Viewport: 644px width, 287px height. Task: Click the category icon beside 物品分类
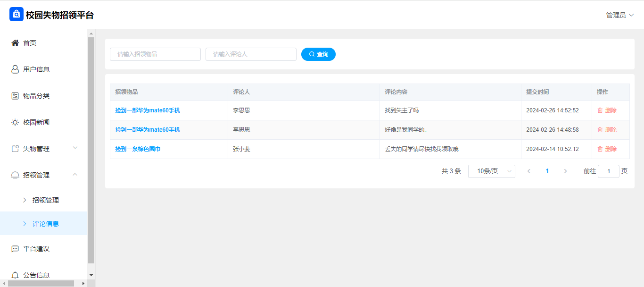pyautogui.click(x=15, y=96)
